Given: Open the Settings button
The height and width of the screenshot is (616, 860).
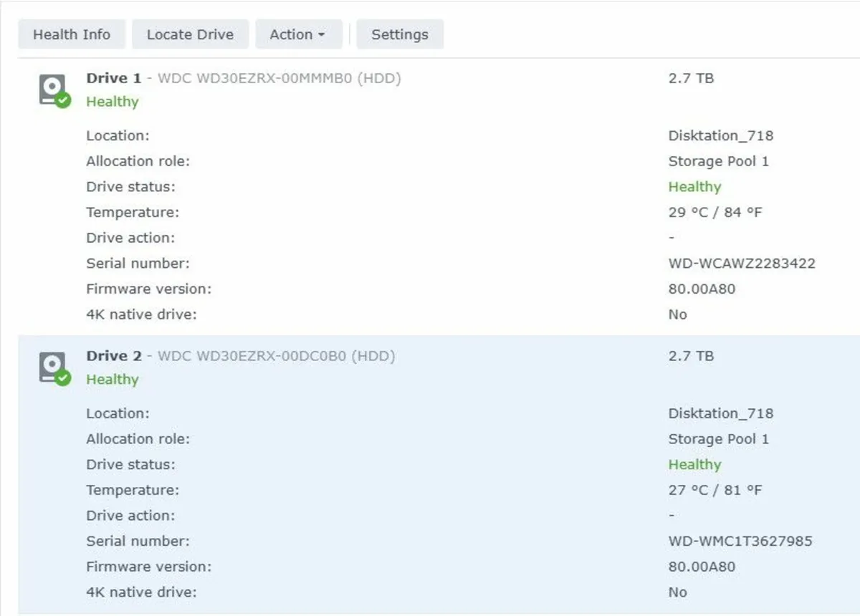Looking at the screenshot, I should point(400,34).
